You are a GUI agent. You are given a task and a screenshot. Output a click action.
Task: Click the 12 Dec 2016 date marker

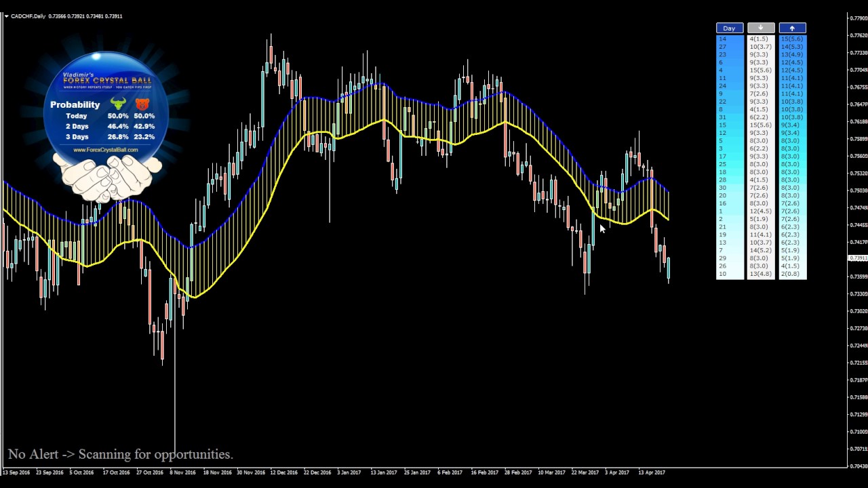[x=283, y=472]
